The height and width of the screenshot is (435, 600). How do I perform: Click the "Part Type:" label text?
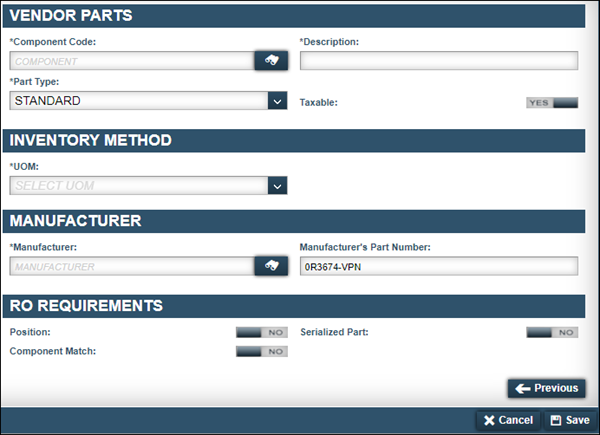[34, 82]
